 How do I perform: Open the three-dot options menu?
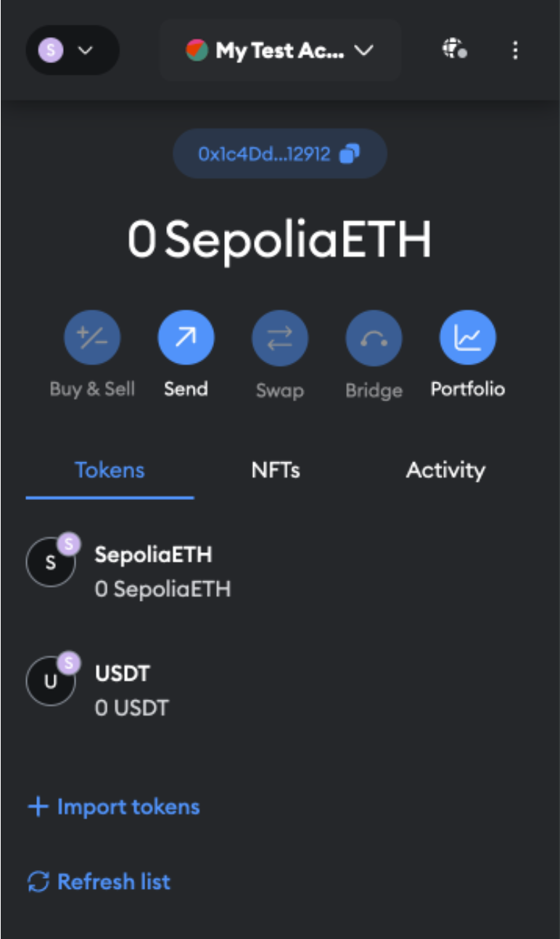(515, 50)
